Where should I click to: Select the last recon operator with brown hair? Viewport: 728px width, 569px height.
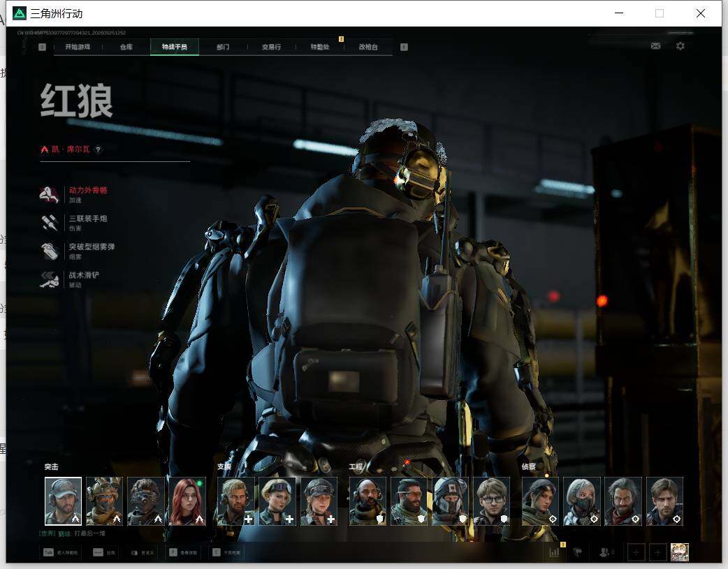pos(664,501)
